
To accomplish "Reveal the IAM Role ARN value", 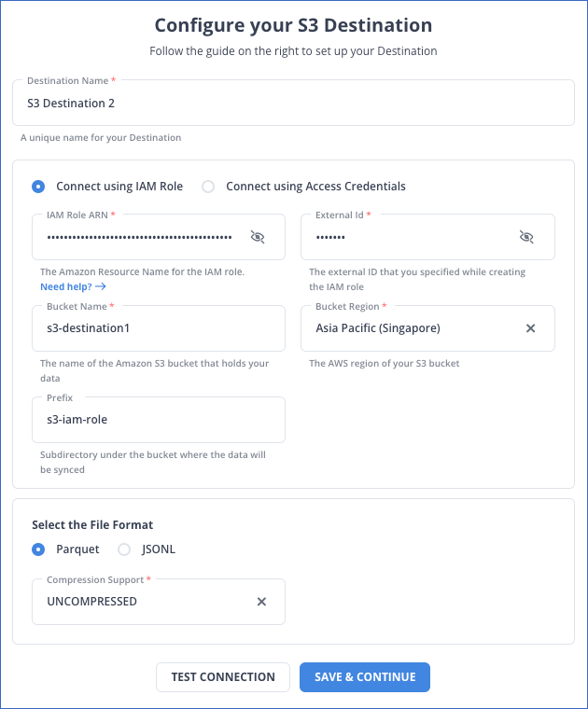I will coord(258,237).
